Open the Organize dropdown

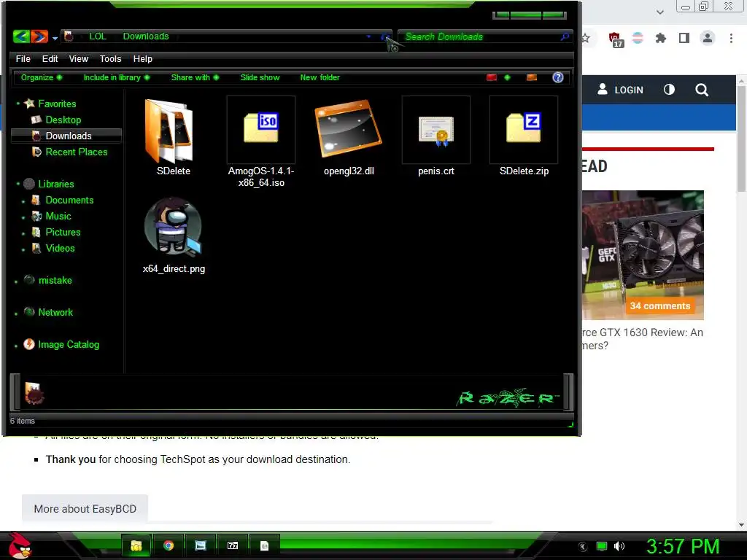tap(42, 77)
